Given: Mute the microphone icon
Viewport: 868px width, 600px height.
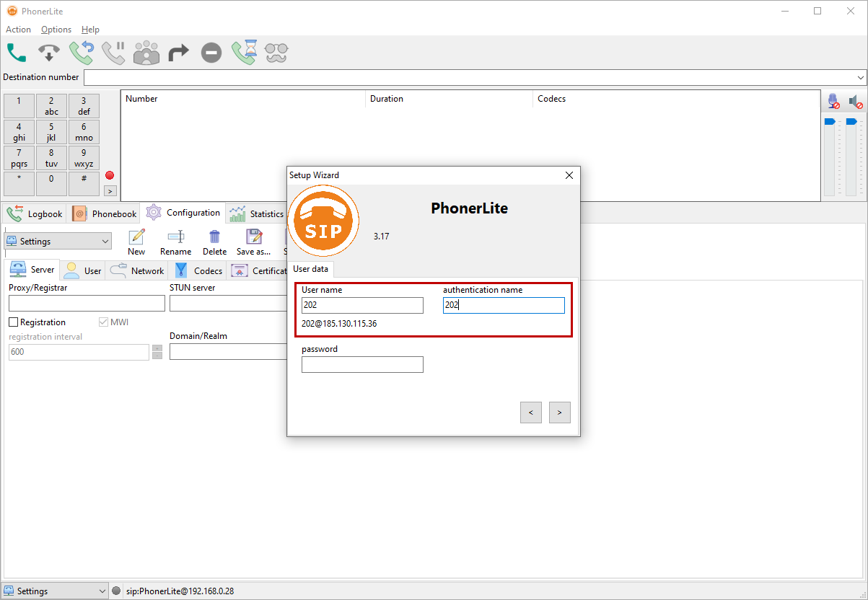Looking at the screenshot, I should (833, 102).
